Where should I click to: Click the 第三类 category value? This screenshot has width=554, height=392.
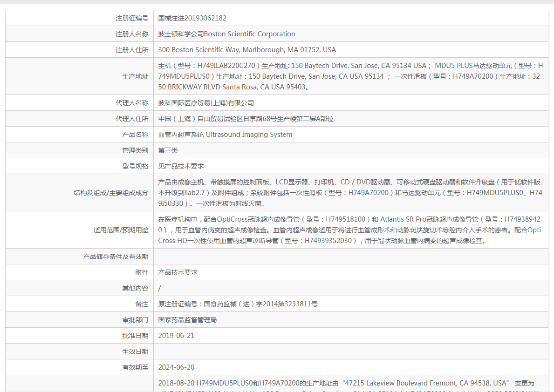168,150
